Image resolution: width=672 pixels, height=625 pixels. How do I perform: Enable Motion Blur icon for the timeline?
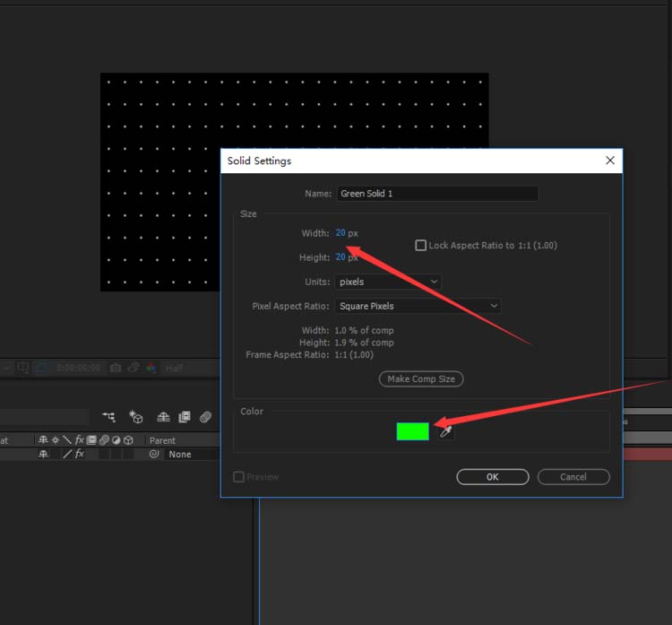(205, 417)
